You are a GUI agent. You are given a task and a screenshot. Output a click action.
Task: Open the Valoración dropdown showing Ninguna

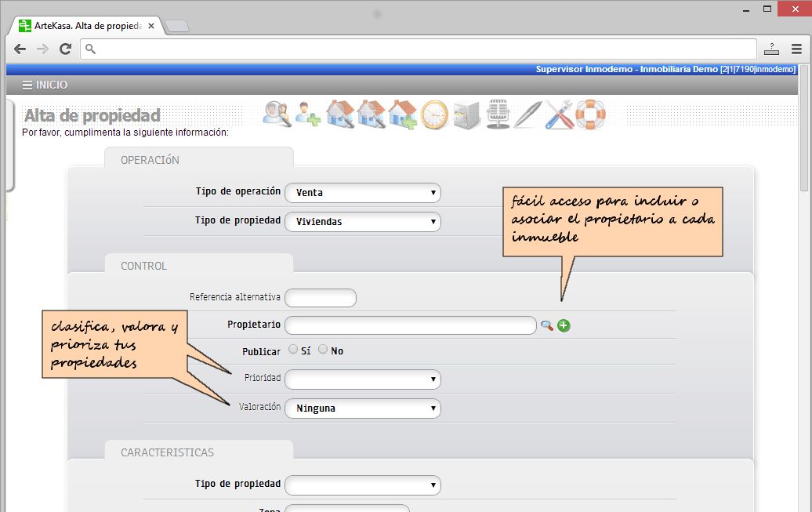362,409
